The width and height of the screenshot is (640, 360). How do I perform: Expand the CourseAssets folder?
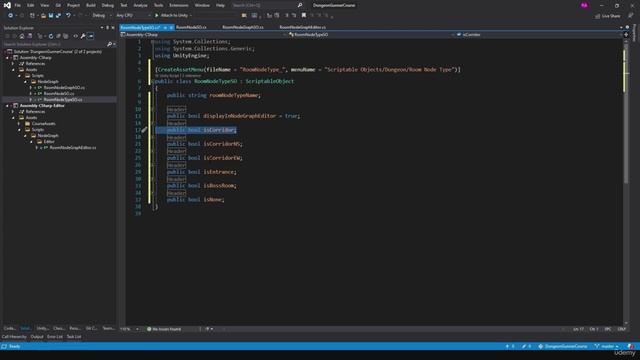(20, 124)
